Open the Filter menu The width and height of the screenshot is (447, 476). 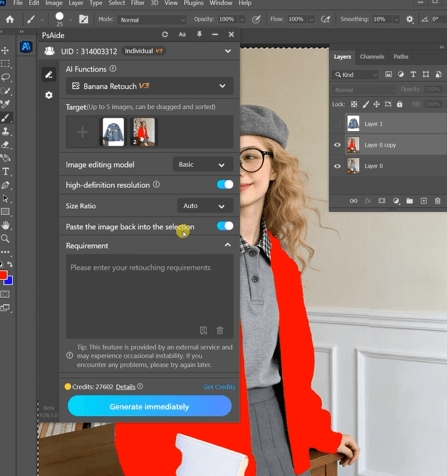(137, 3)
